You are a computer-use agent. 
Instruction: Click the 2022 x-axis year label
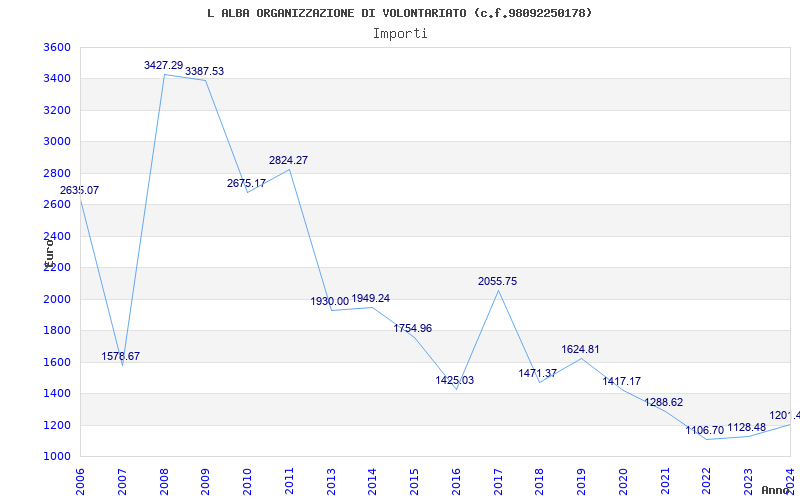[707, 482]
